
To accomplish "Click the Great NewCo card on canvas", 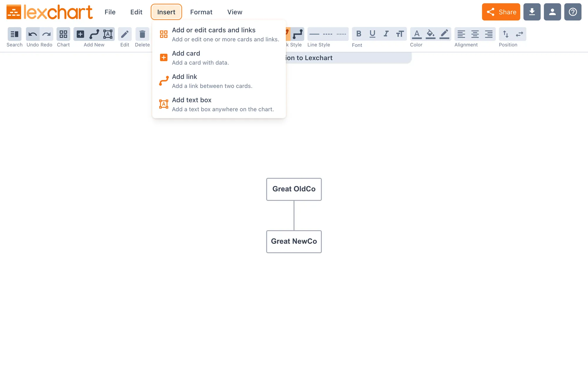I will (294, 241).
